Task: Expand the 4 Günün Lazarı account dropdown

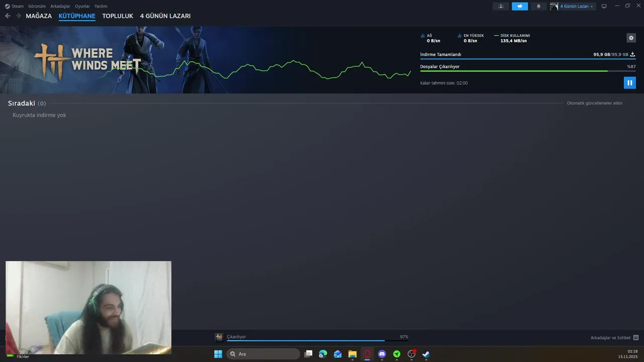Action: [577, 6]
